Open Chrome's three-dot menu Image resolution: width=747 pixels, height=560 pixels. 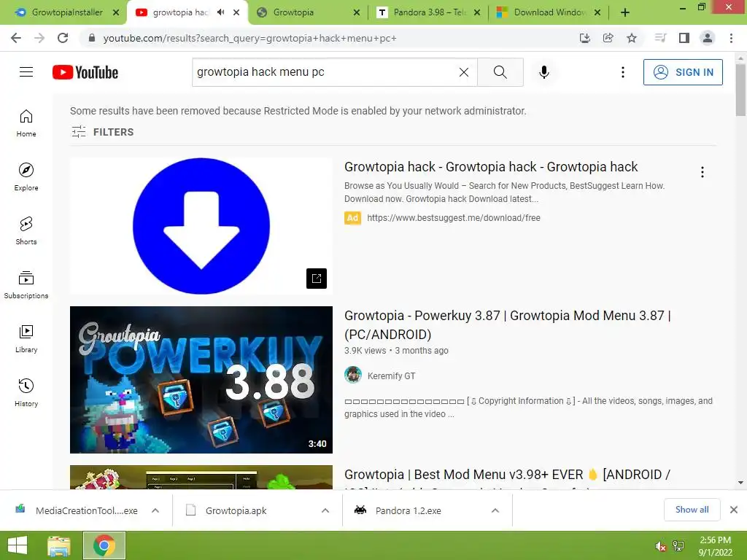point(731,38)
